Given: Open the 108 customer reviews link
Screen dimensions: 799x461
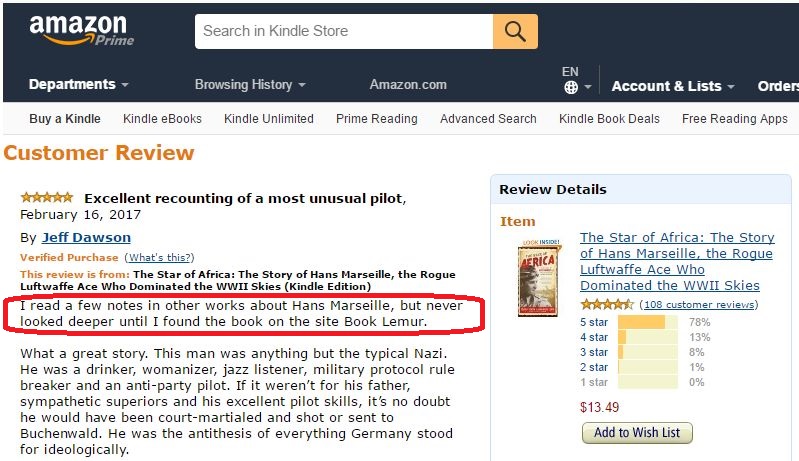Looking at the screenshot, I should 699,304.
